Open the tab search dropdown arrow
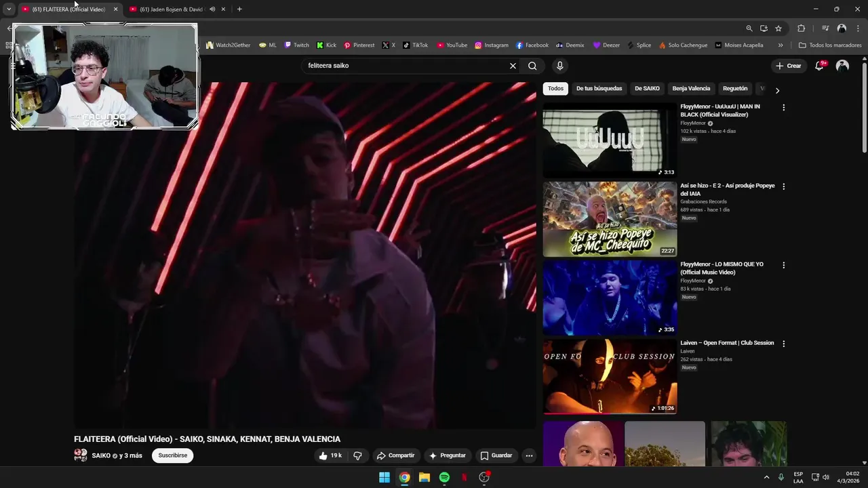868x488 pixels. click(x=9, y=9)
